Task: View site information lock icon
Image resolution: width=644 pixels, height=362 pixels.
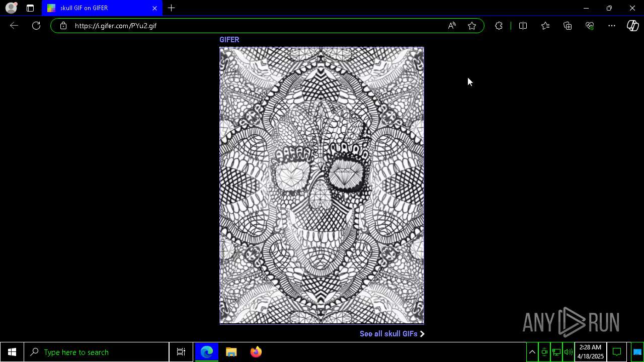Action: tap(63, 26)
